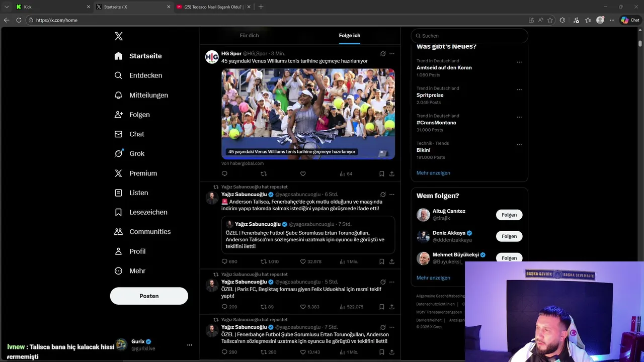Switch to the Tedesco YouTube browser tab

click(213, 7)
